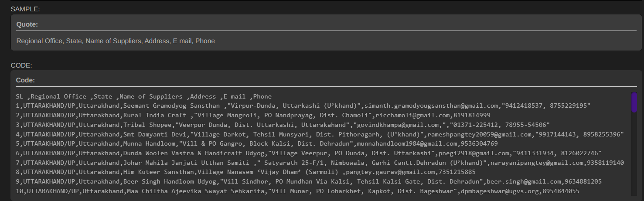Click the CSV header line starting with SL
644x201 pixels.
[143, 96]
